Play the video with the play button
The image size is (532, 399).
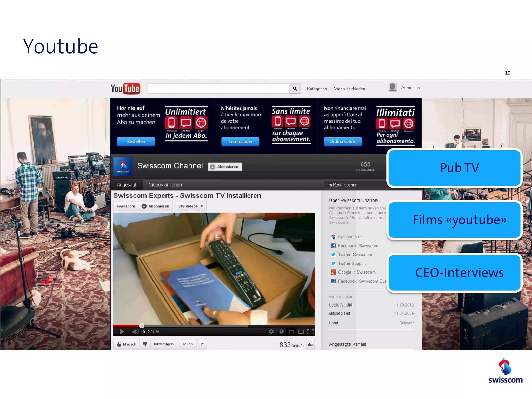coord(122,332)
